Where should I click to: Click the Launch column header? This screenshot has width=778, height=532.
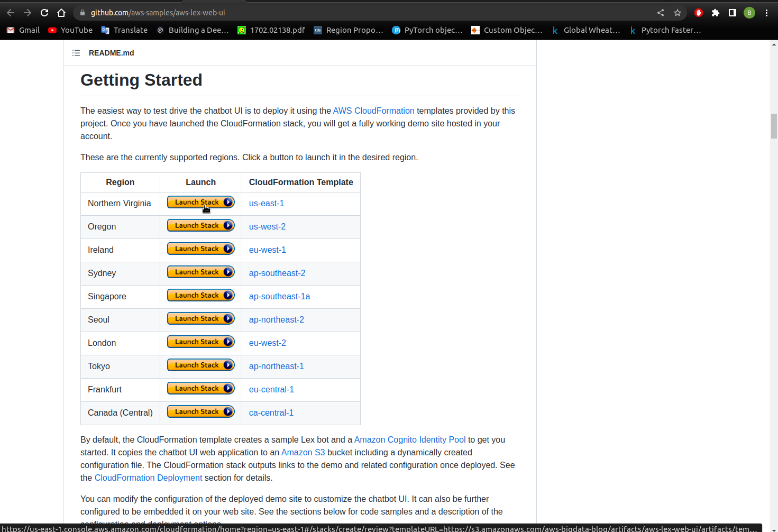[201, 182]
